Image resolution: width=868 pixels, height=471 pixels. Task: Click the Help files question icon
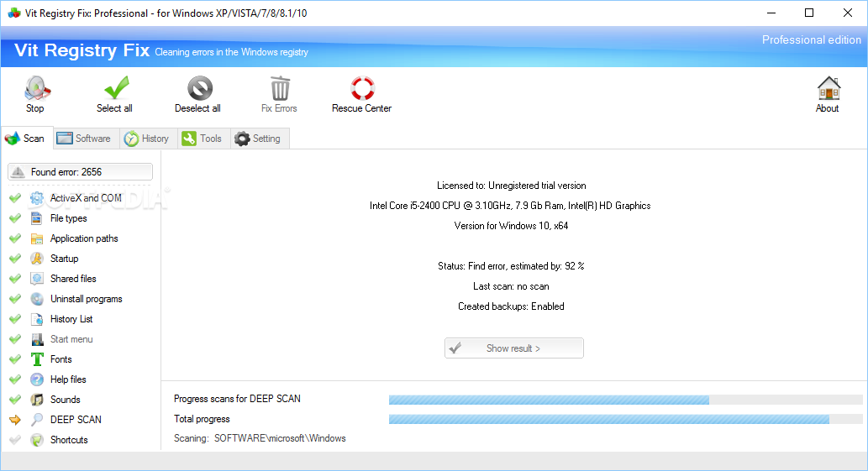coord(36,379)
